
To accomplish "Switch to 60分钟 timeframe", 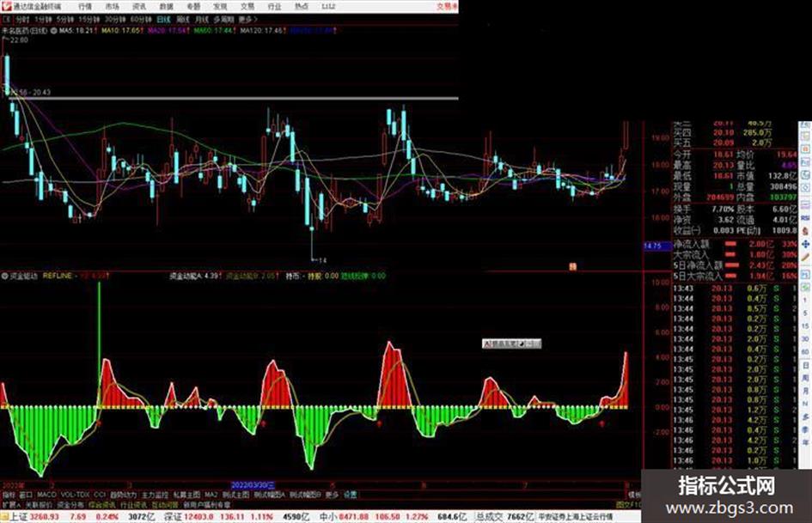I will pyautogui.click(x=141, y=19).
